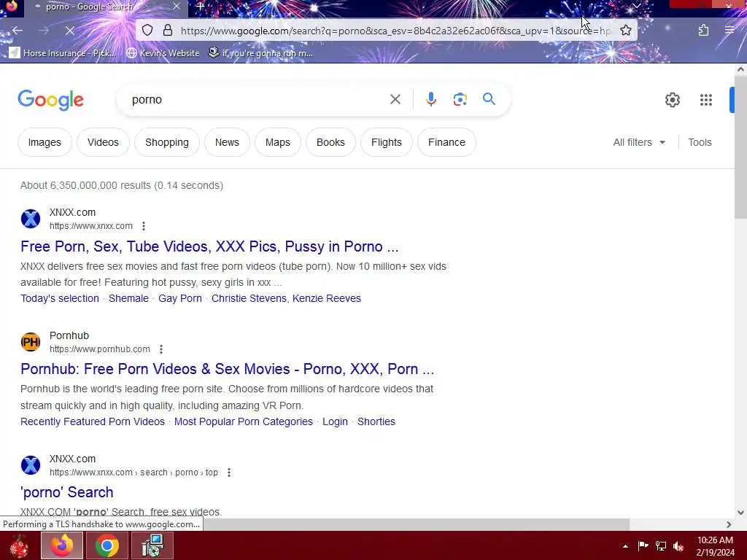This screenshot has height=560, width=747.
Task: Click horizontal scrollbar right arrow
Action: point(729,524)
